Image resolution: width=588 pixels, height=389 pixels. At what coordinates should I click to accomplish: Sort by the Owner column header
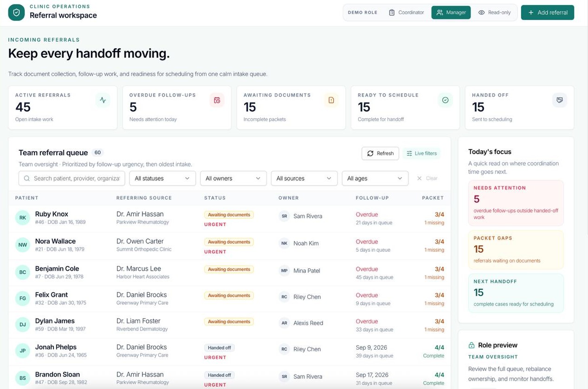(x=288, y=198)
